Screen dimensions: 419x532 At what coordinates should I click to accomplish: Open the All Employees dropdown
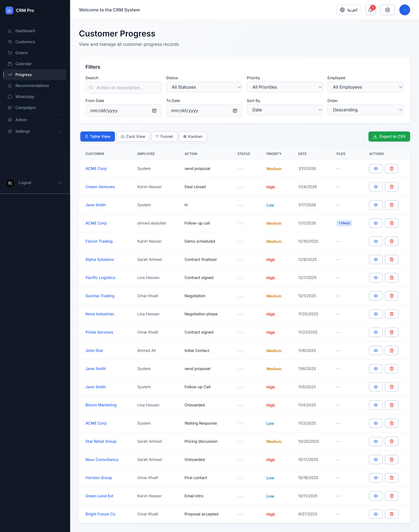365,87
